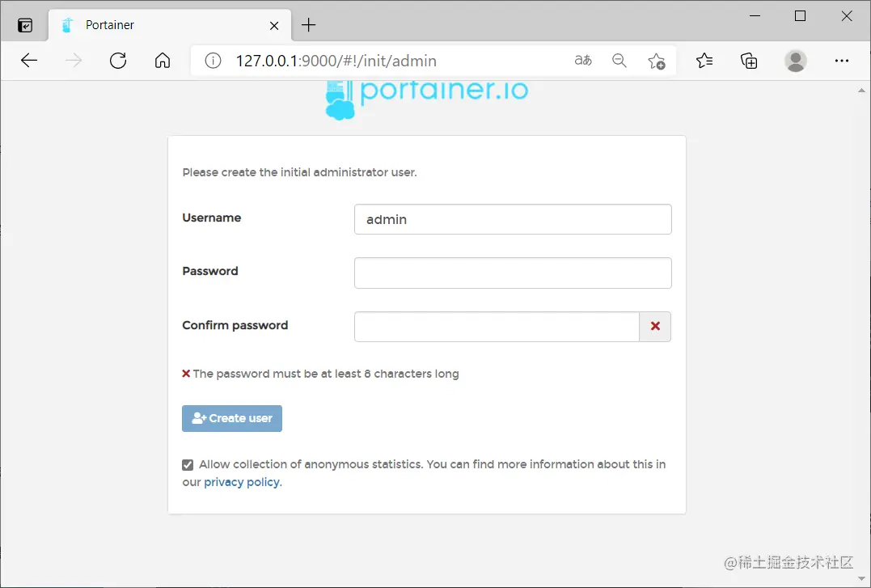Click the scrollbar up arrow
This screenshot has height=588, width=871.
coord(861,90)
